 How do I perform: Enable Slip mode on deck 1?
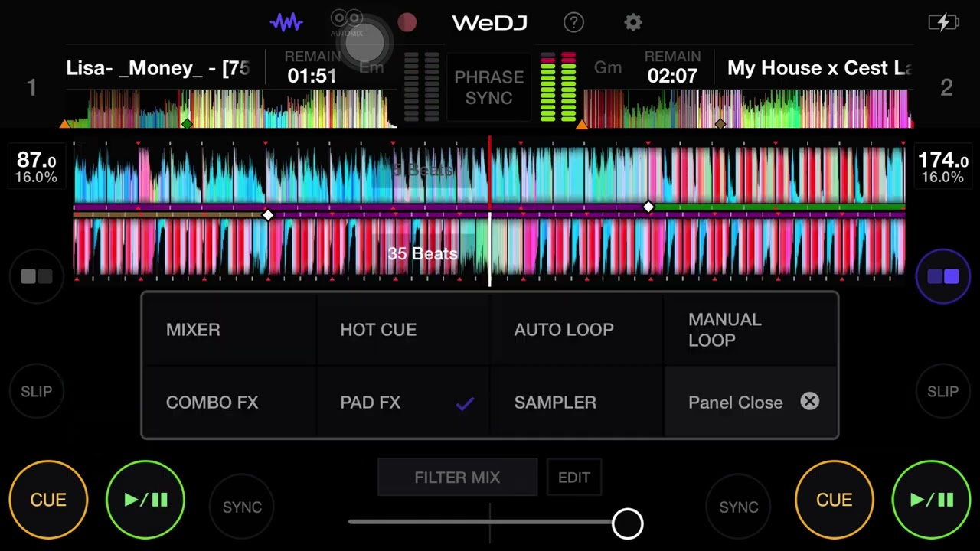tap(36, 391)
